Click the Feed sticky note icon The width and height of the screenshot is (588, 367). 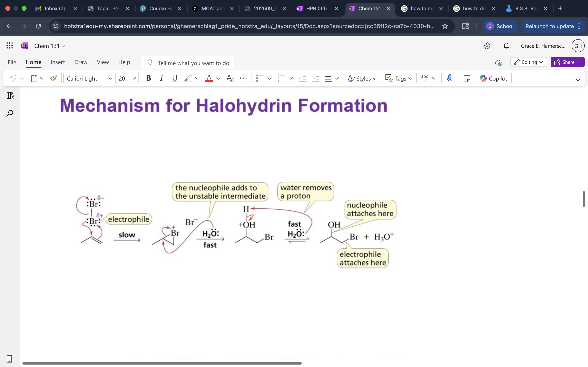click(x=466, y=78)
